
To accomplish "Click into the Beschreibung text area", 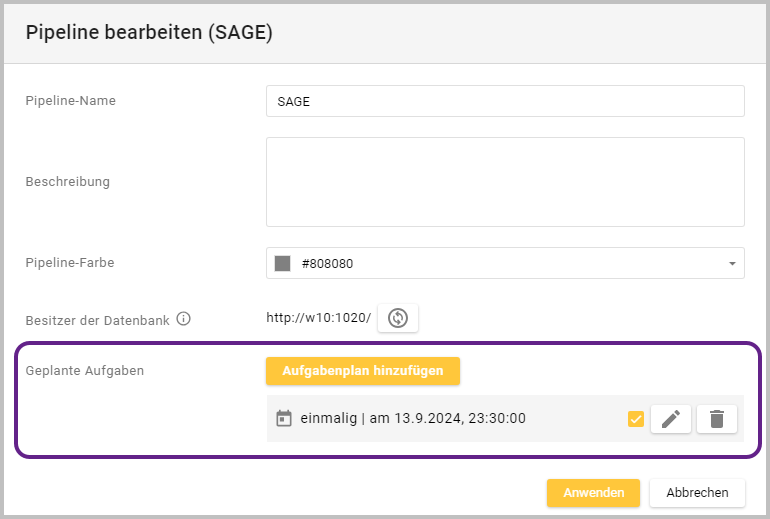I will [x=505, y=182].
